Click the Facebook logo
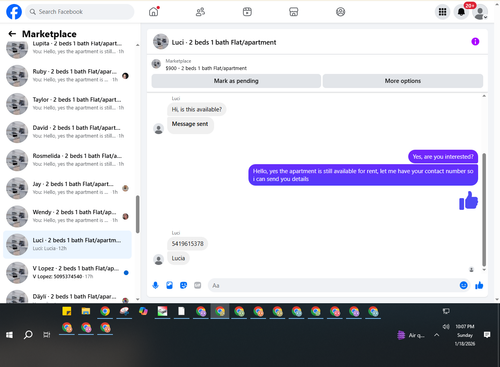Screen dimensions: 500x367 point(14,12)
